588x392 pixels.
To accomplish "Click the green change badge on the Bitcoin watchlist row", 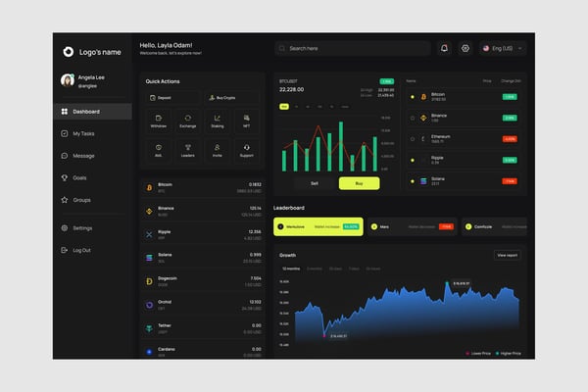I will tap(510, 97).
